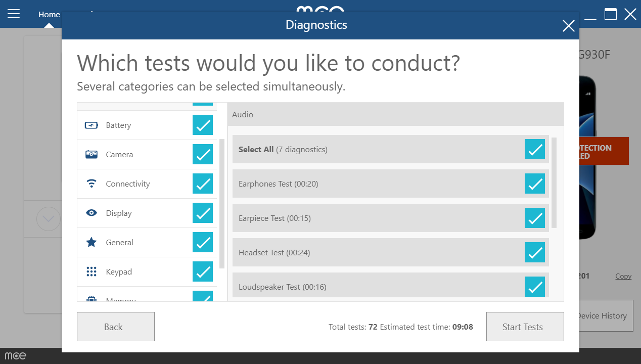
Task: Uncheck the Headset Test checkbox
Action: (534, 252)
